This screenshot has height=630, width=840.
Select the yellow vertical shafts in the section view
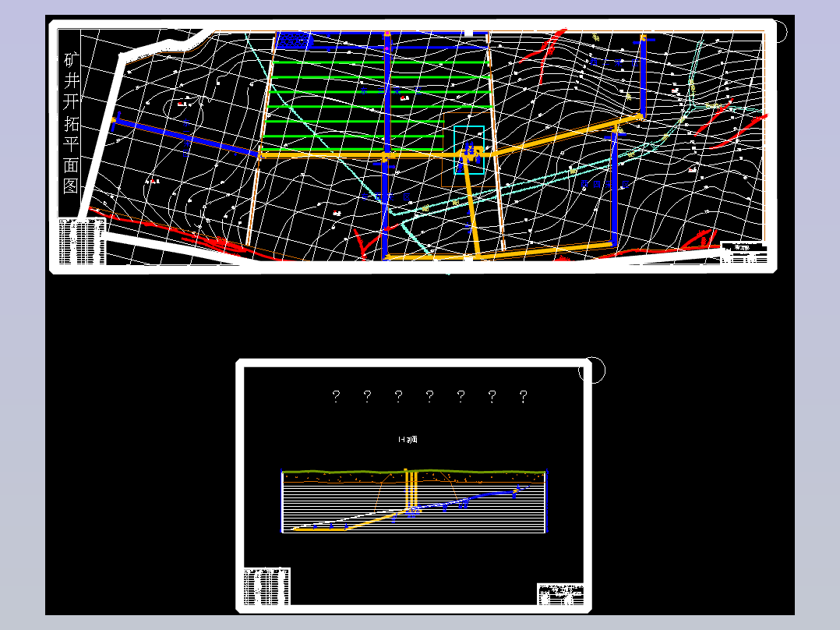coord(411,489)
